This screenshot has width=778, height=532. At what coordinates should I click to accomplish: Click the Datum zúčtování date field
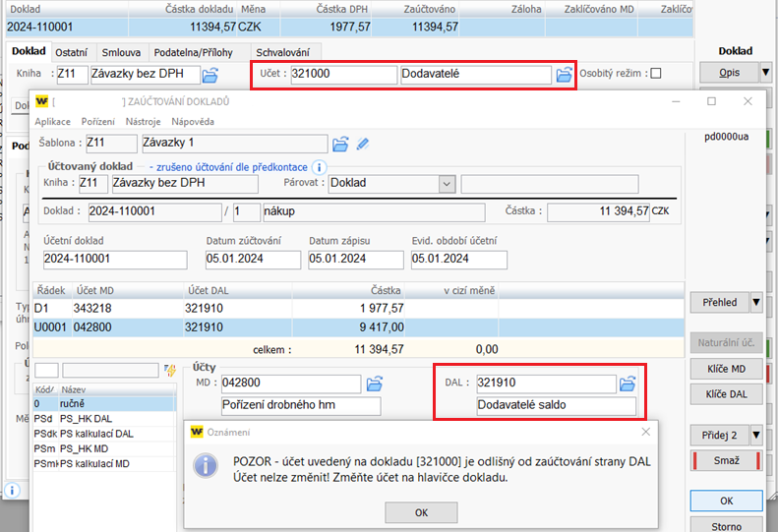pos(254,260)
